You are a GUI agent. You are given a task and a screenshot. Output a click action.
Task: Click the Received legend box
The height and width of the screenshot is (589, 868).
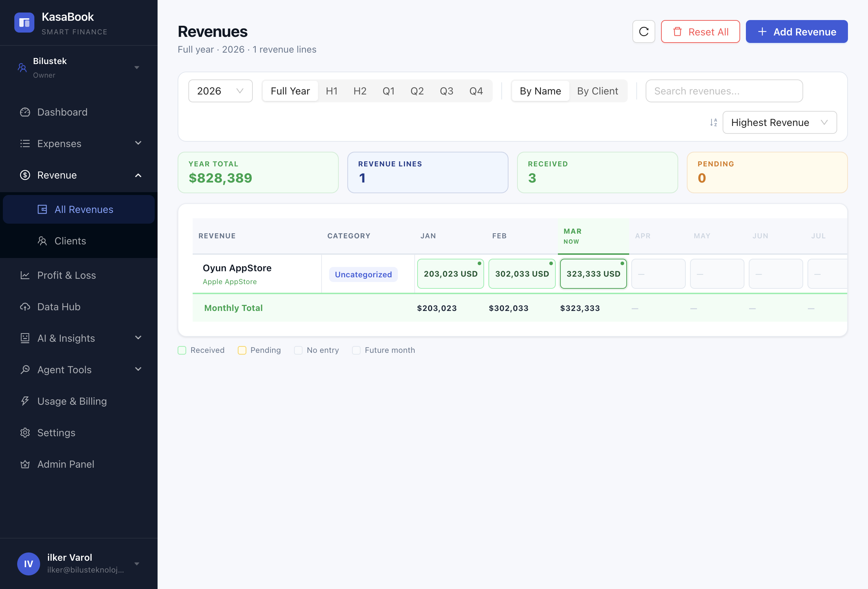pos(182,350)
